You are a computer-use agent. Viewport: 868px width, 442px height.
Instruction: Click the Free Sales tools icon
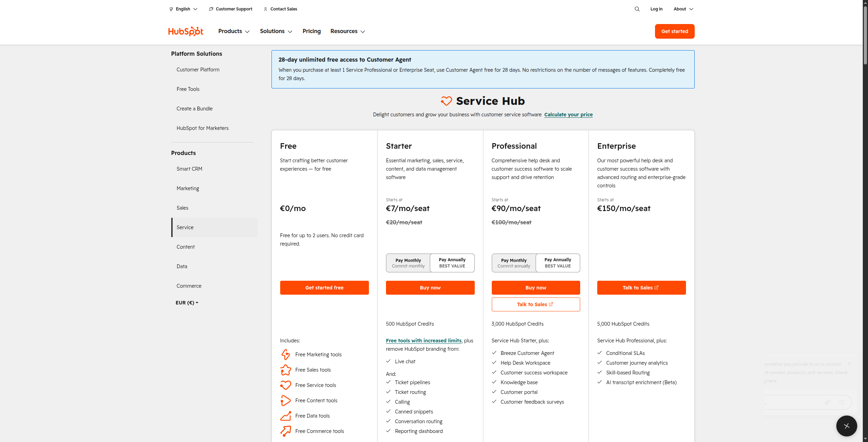click(x=285, y=370)
